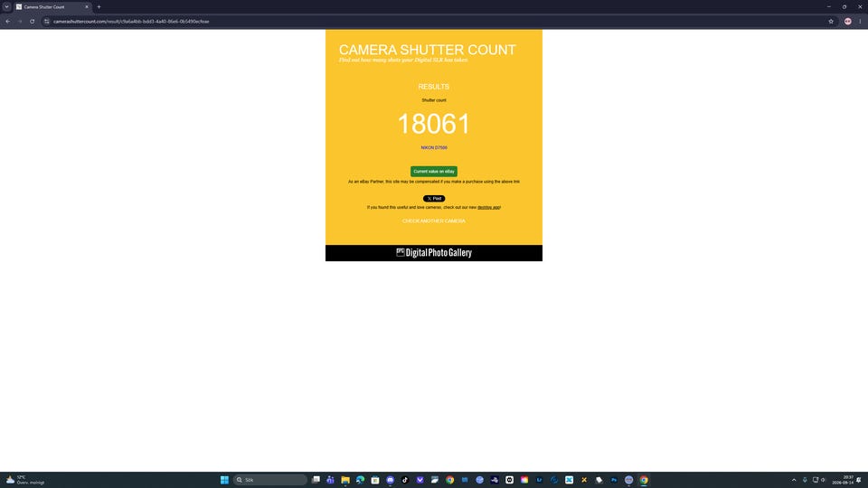868x488 pixels.
Task: Click the taskbar search box
Action: [270, 480]
